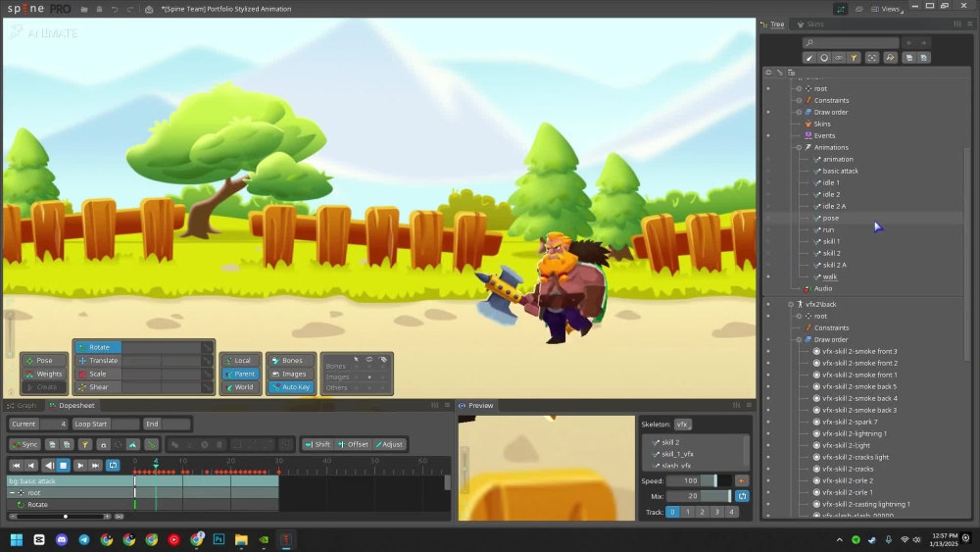Open Photoshop from the taskbar
980x552 pixels.
[x=219, y=539]
